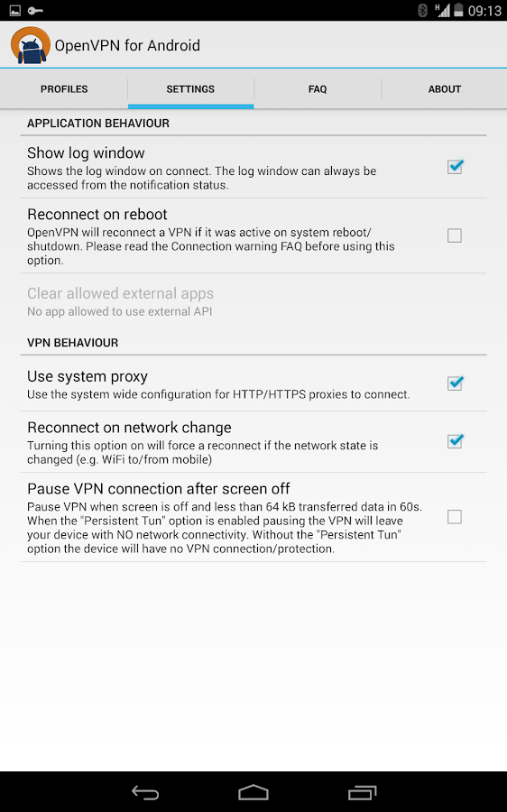The image size is (507, 812).
Task: Uncheck the Show log window checkbox
Action: [x=455, y=167]
